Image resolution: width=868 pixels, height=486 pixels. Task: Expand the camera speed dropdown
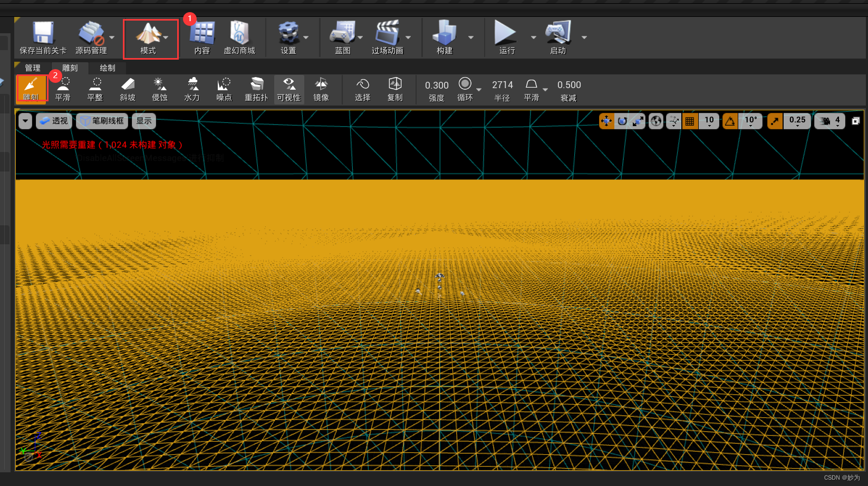[x=830, y=121]
